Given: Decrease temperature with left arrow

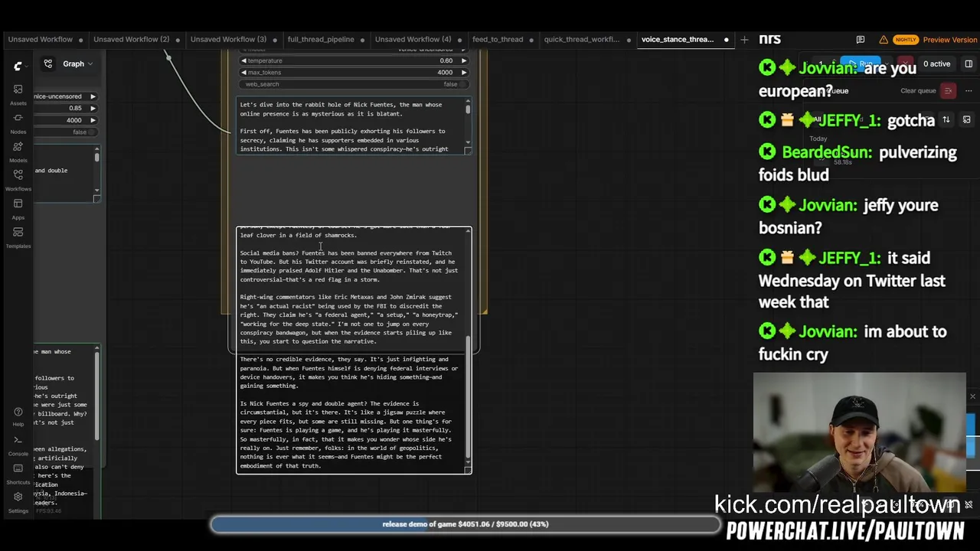Looking at the screenshot, I should click(243, 60).
